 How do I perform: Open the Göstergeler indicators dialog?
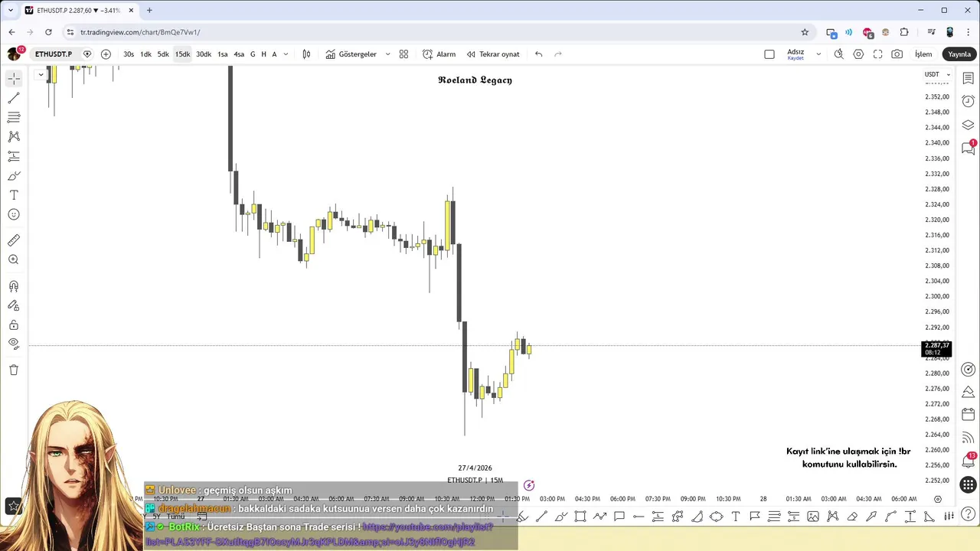pyautogui.click(x=351, y=54)
